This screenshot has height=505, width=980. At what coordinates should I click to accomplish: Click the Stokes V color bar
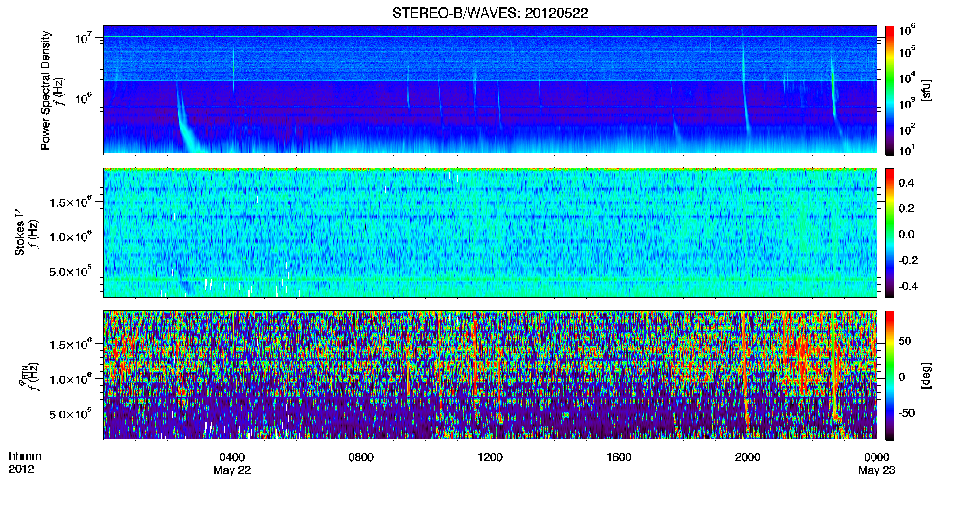tap(890, 233)
